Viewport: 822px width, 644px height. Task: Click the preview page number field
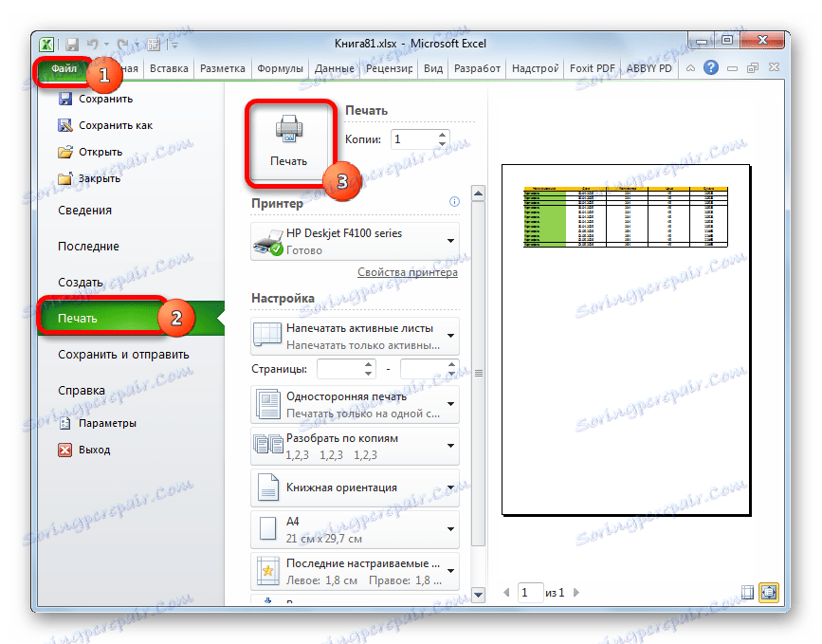[x=529, y=593]
